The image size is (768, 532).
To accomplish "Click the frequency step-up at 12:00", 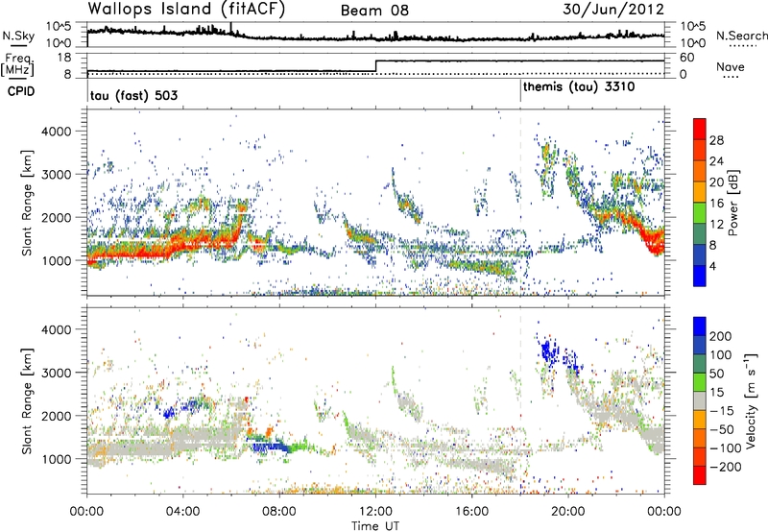I will coord(375,66).
